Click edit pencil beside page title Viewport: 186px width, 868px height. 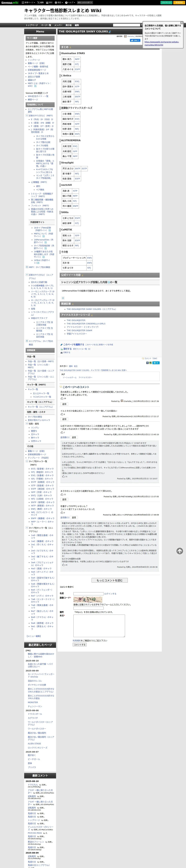coord(110,32)
